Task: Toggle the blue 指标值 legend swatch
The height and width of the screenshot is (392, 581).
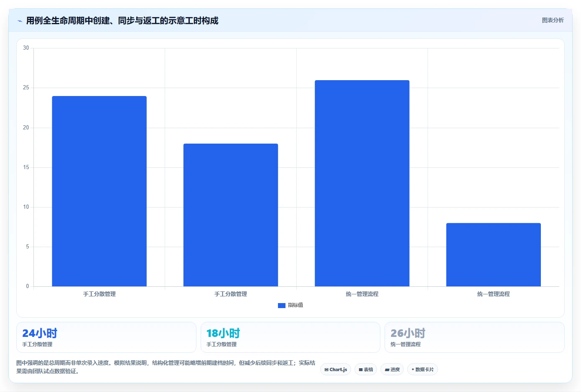Action: [282, 306]
